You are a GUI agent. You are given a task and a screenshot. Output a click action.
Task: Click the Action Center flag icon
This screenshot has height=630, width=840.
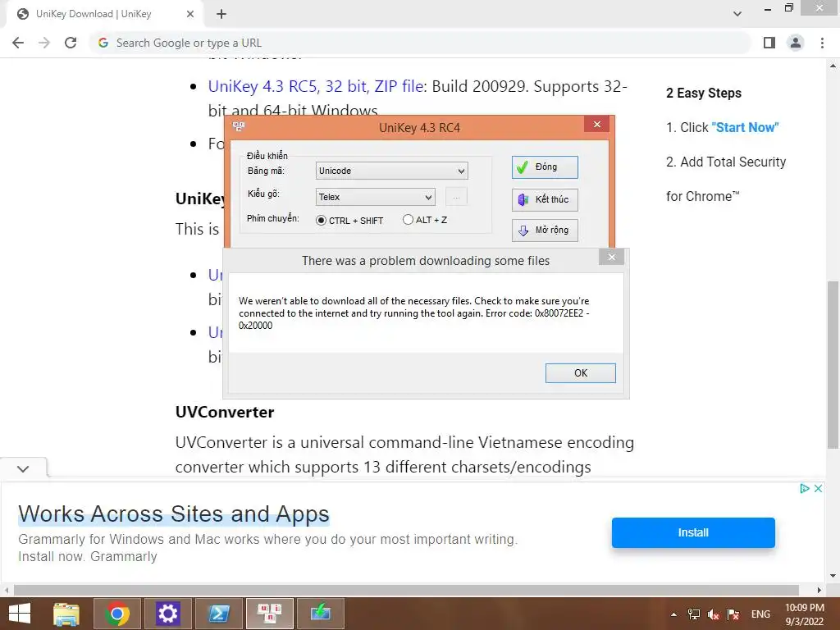733,614
